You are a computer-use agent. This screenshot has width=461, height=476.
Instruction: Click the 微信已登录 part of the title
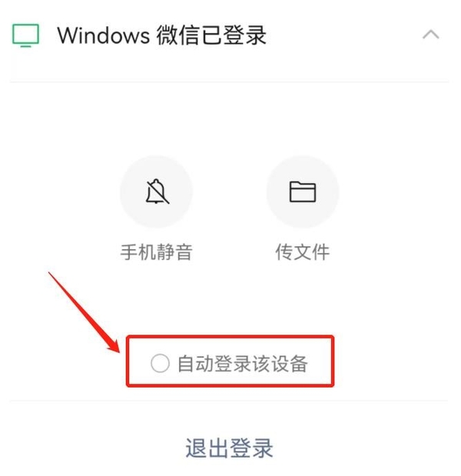pyautogui.click(x=211, y=35)
